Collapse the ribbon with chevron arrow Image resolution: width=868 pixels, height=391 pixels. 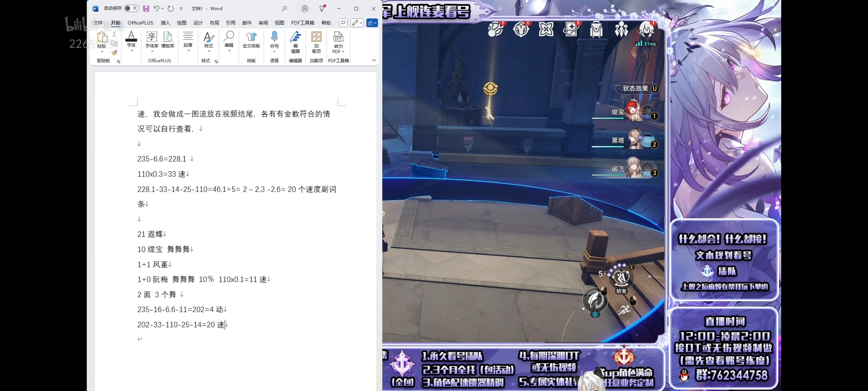374,60
